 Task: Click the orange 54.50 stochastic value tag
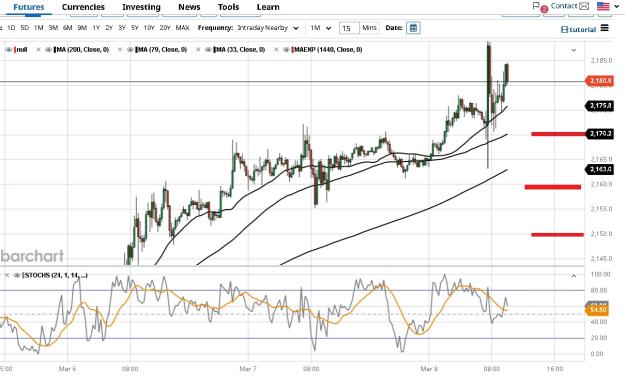[x=597, y=310]
